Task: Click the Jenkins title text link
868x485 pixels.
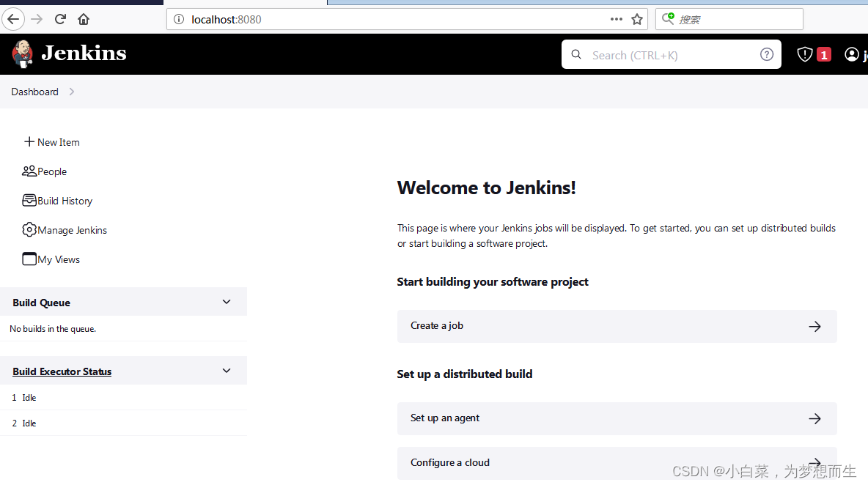Action: coord(84,53)
